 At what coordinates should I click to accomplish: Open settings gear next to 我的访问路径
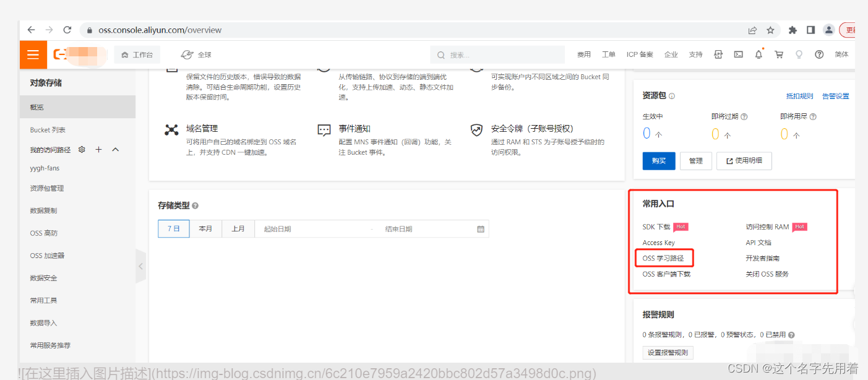point(82,150)
